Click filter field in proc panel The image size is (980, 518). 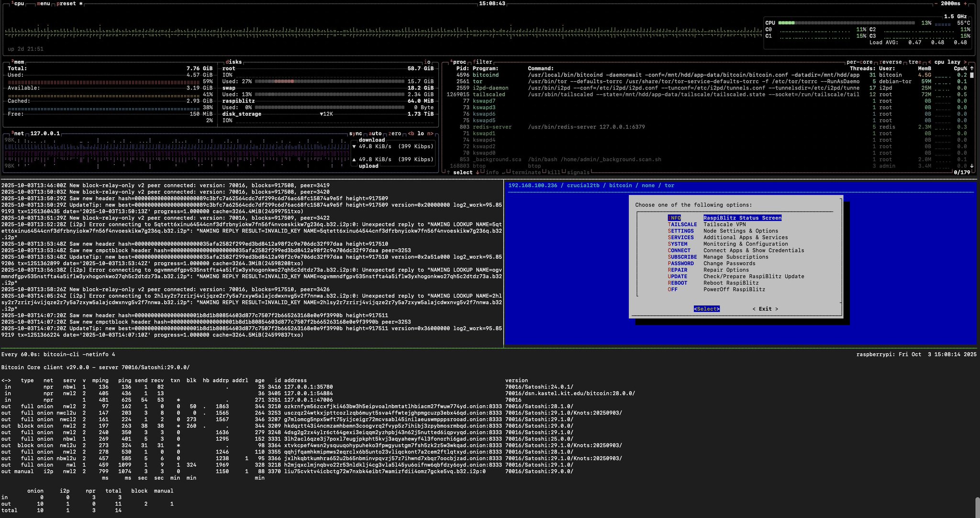pyautogui.click(x=483, y=62)
